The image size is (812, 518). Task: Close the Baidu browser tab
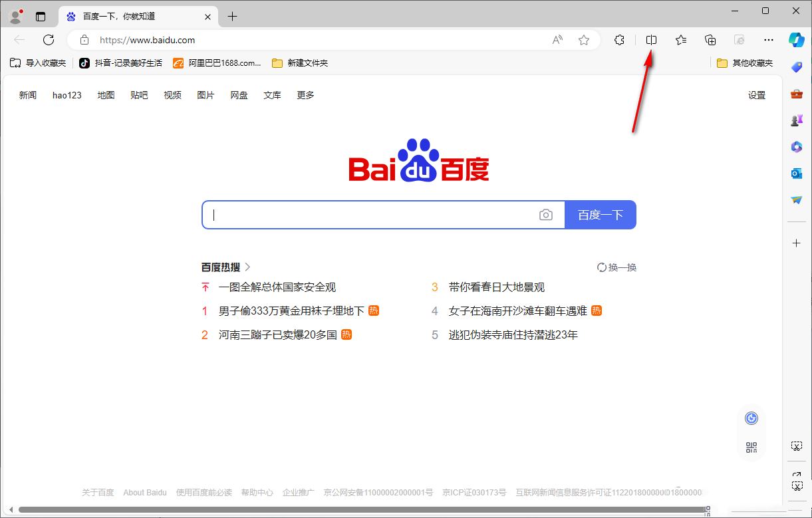(x=208, y=17)
